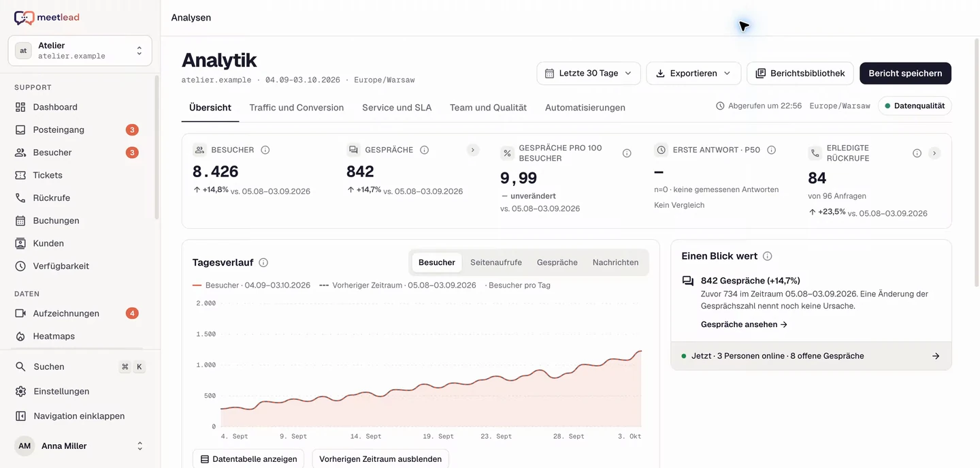Click Abgerufen um 22:56 timestamp
This screenshot has width=980, height=468.
pyautogui.click(x=759, y=106)
